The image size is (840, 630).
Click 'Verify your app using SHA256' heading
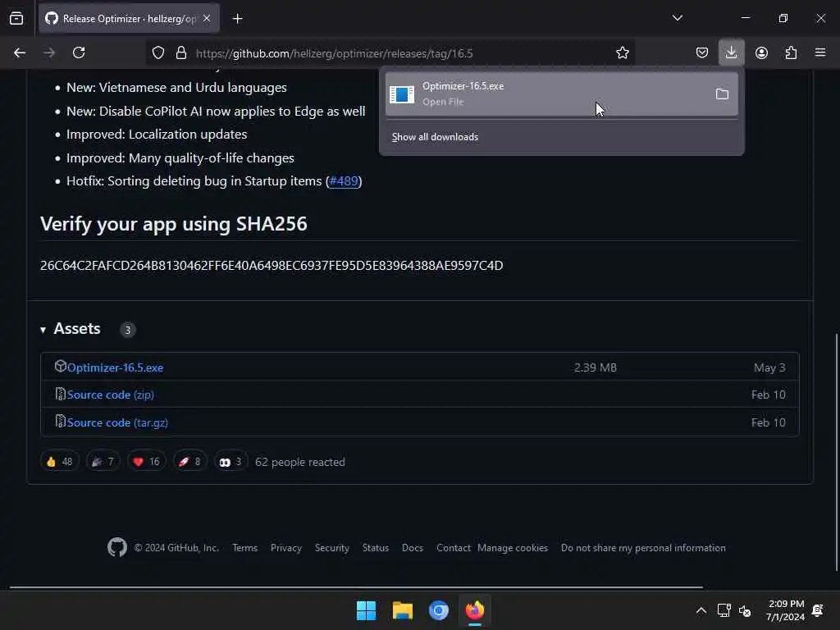click(x=174, y=224)
